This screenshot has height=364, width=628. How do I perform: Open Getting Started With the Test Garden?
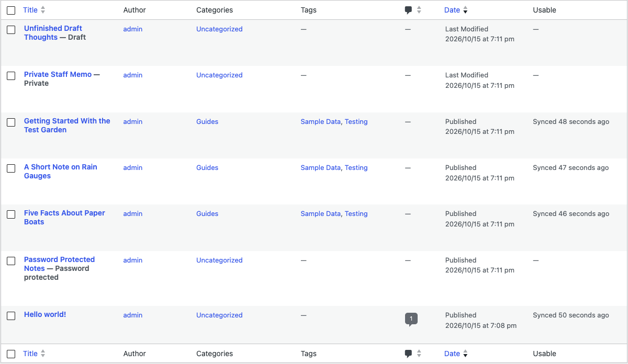67,125
